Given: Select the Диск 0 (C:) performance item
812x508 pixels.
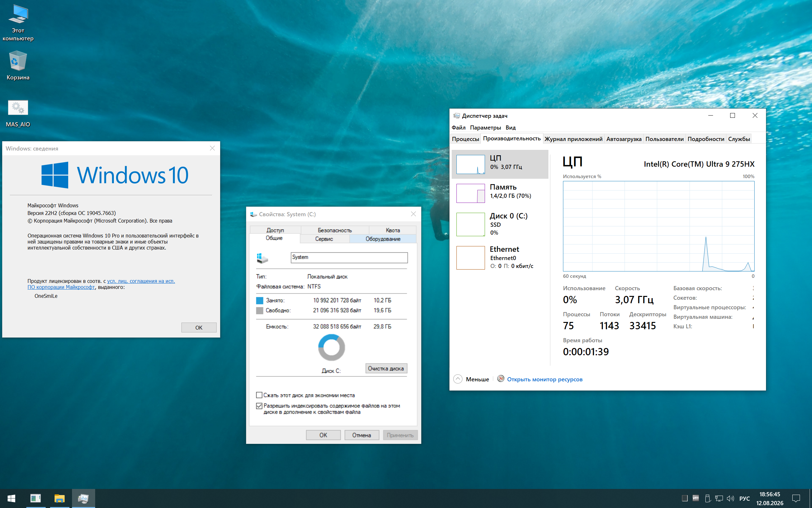Looking at the screenshot, I should coord(500,224).
